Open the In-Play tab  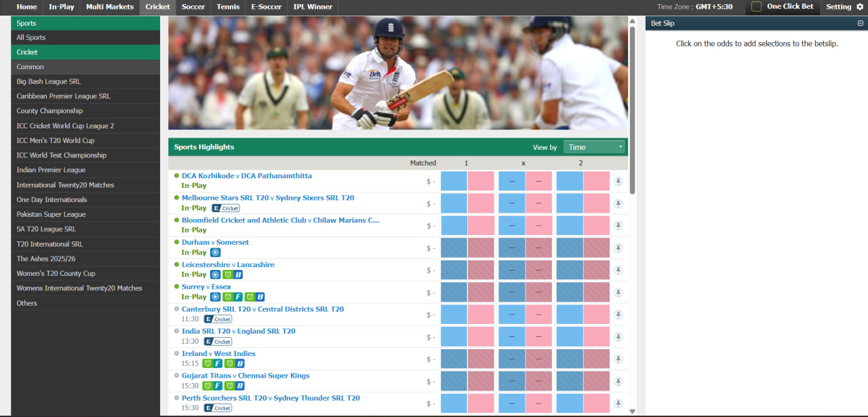point(62,7)
